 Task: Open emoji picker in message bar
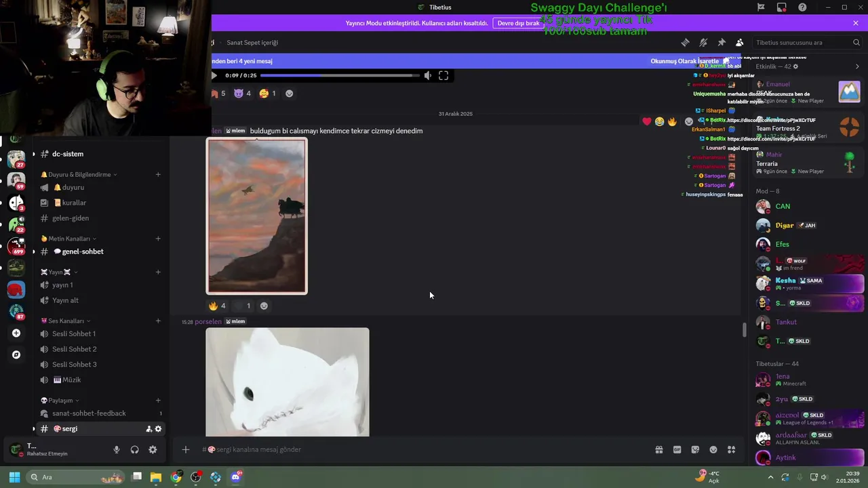713,449
